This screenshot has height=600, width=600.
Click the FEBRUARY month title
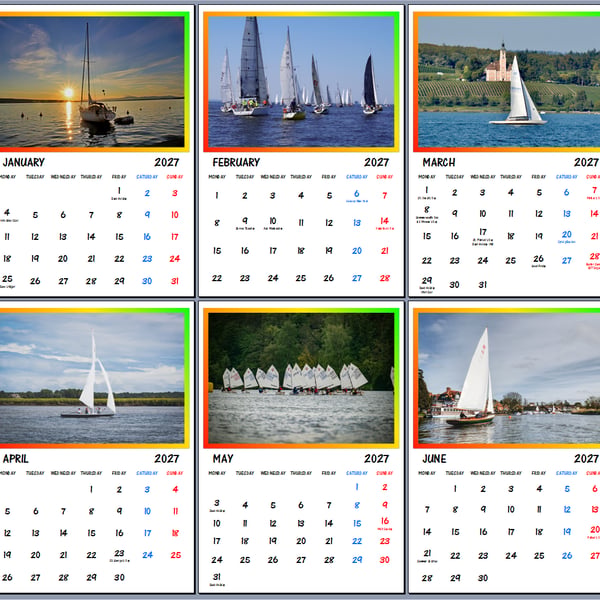pos(236,162)
